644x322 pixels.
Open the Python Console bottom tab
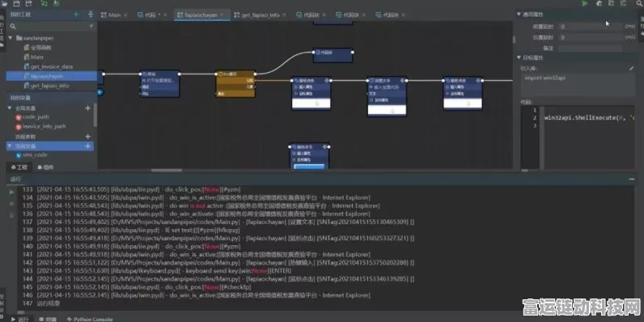click(x=90, y=319)
